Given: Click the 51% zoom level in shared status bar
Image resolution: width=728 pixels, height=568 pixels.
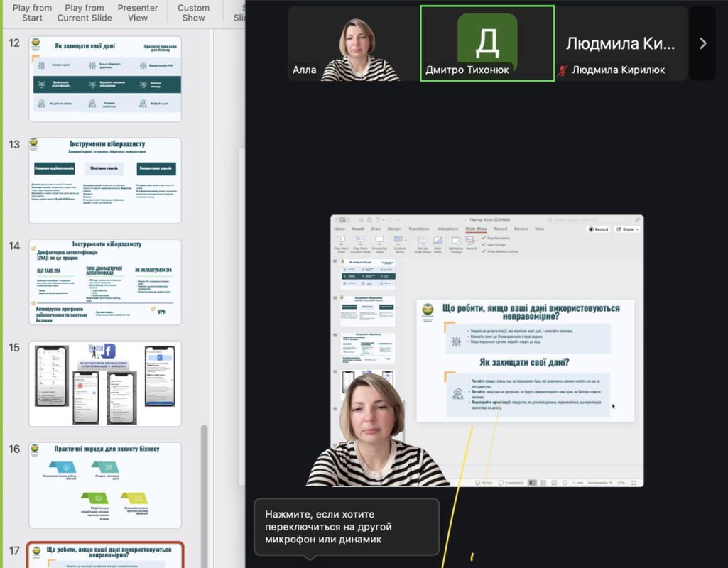Looking at the screenshot, I should 621,483.
